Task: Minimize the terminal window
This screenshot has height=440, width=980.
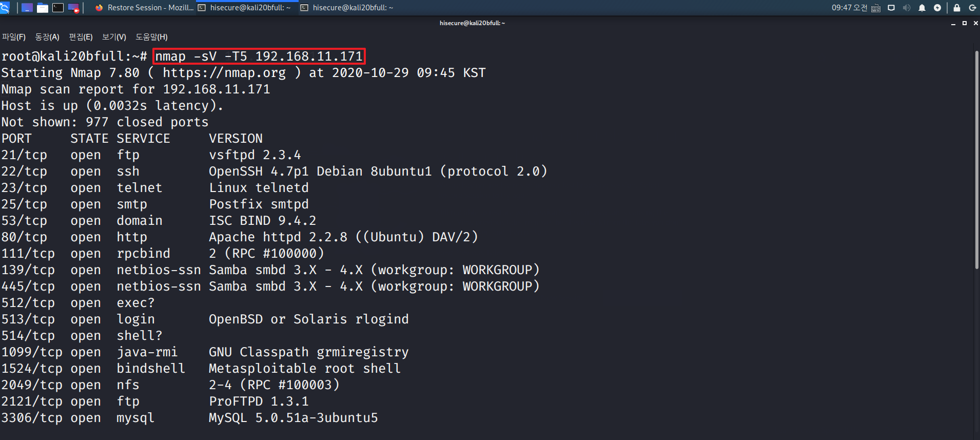Action: pyautogui.click(x=953, y=24)
